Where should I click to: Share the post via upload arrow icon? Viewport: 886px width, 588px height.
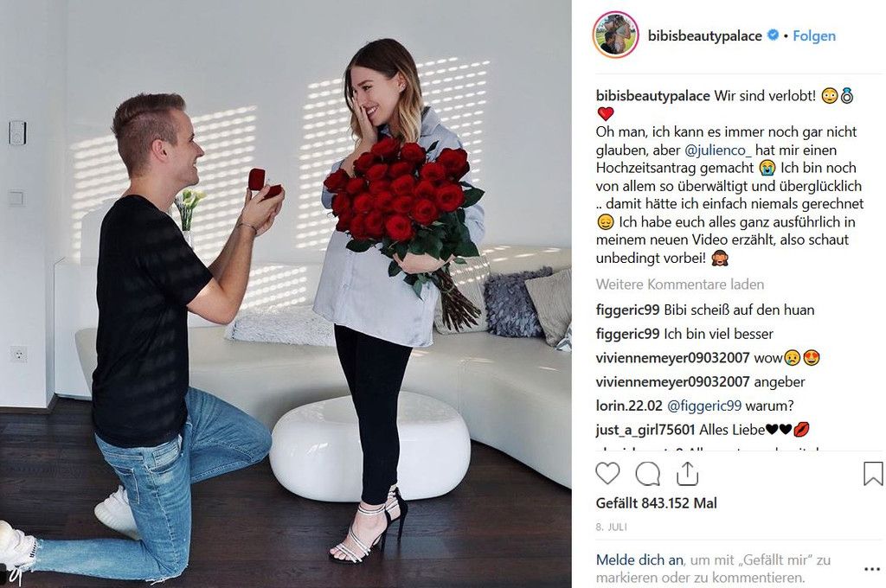coord(687,473)
